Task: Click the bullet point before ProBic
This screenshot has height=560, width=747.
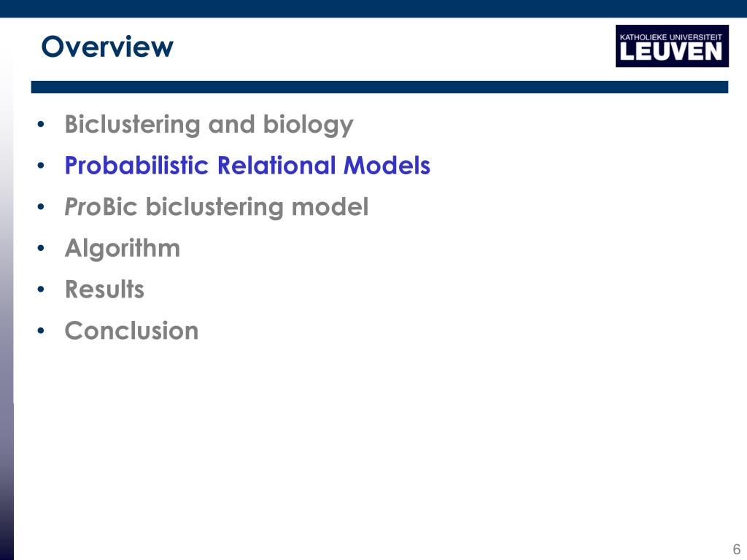Action: pyautogui.click(x=41, y=207)
